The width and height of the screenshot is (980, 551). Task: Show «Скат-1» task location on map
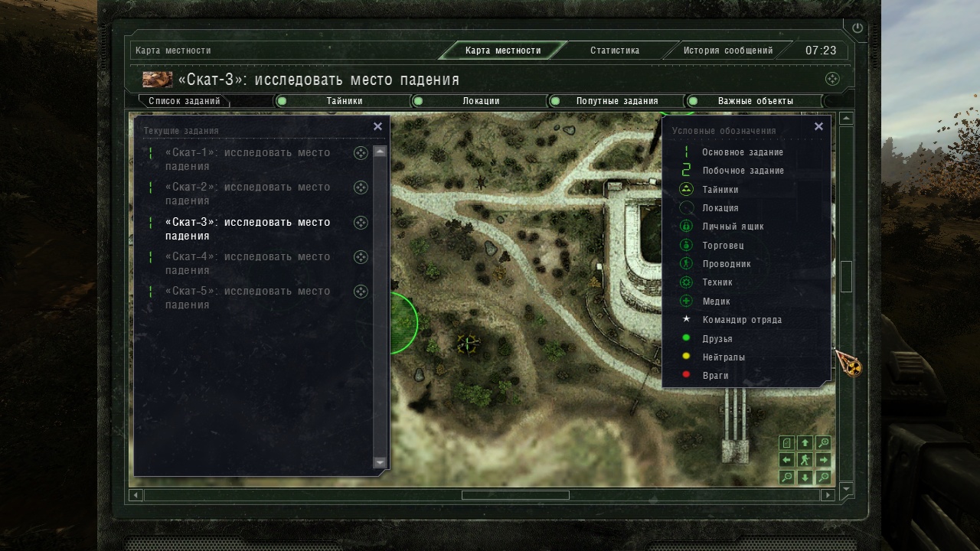(361, 154)
